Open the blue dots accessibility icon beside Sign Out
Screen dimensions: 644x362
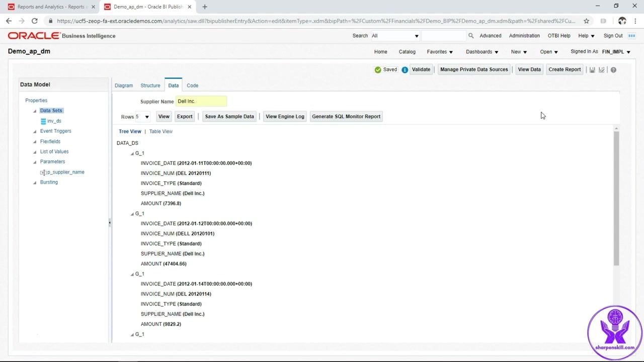(x=631, y=36)
